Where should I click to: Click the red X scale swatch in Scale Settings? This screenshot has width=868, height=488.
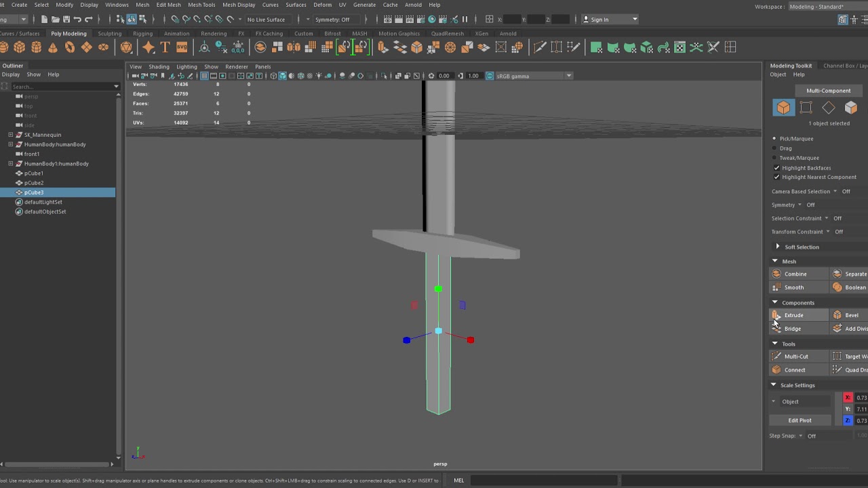(x=848, y=398)
